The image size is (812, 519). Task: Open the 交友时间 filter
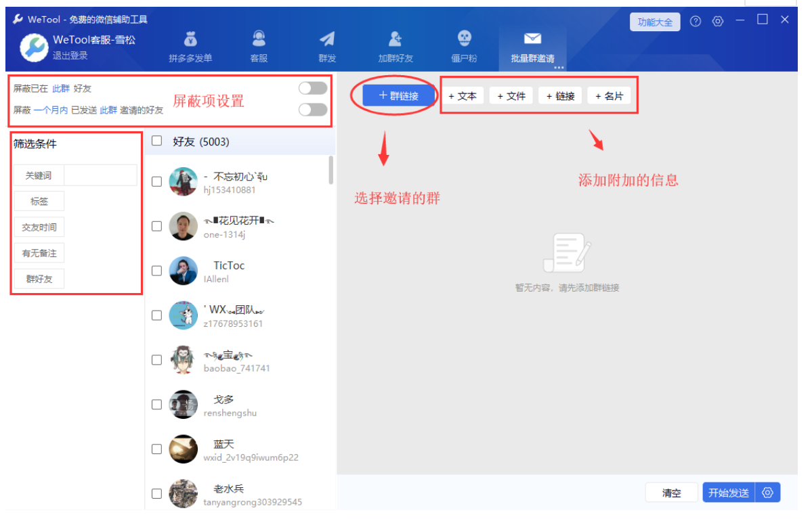(x=39, y=227)
